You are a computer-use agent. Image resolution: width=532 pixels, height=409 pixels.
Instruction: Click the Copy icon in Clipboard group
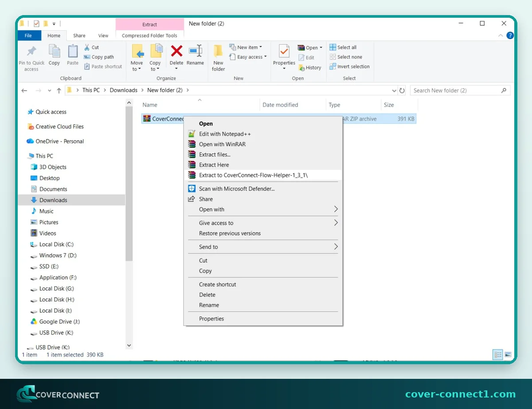(54, 51)
